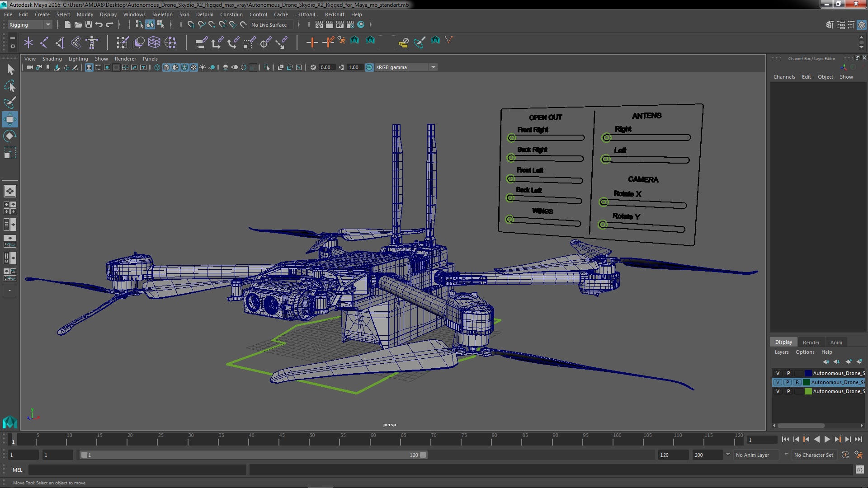This screenshot has width=868, height=488.
Task: Click the Redo arrow icon
Action: (109, 25)
